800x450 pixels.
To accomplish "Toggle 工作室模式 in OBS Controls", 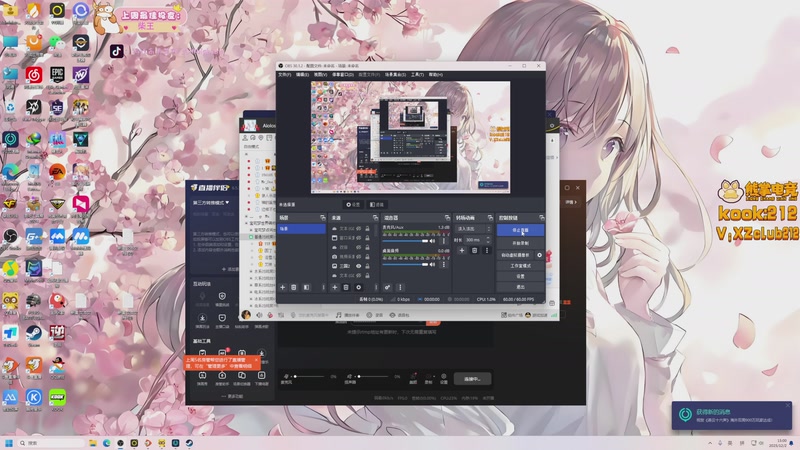I will (520, 266).
